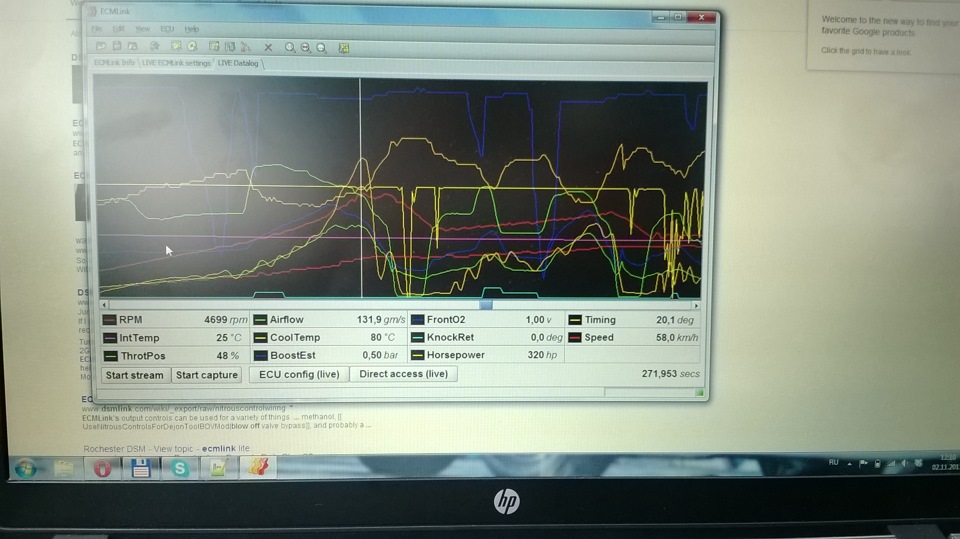Viewport: 960px width, 539px height.
Task: Click the first magnifier zoom icon
Action: click(290, 47)
